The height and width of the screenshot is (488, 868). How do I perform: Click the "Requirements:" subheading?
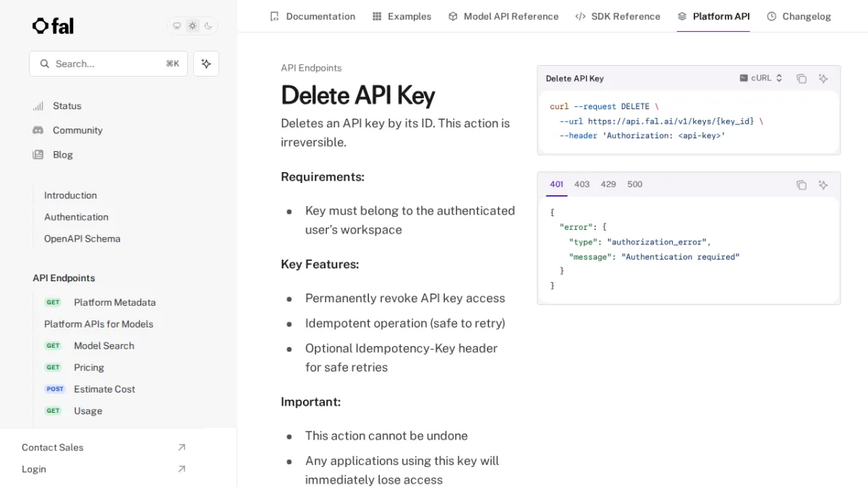pyautogui.click(x=323, y=176)
